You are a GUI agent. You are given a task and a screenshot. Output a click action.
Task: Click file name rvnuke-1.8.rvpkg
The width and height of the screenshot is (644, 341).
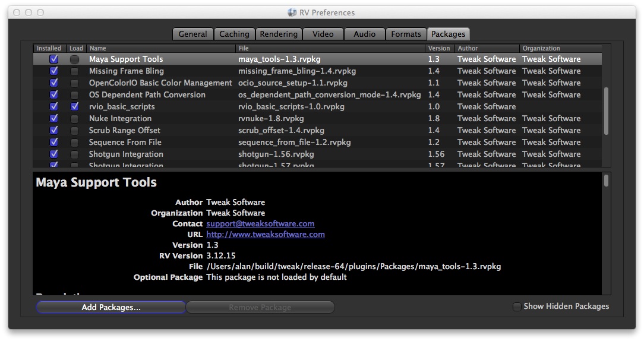pyautogui.click(x=271, y=119)
